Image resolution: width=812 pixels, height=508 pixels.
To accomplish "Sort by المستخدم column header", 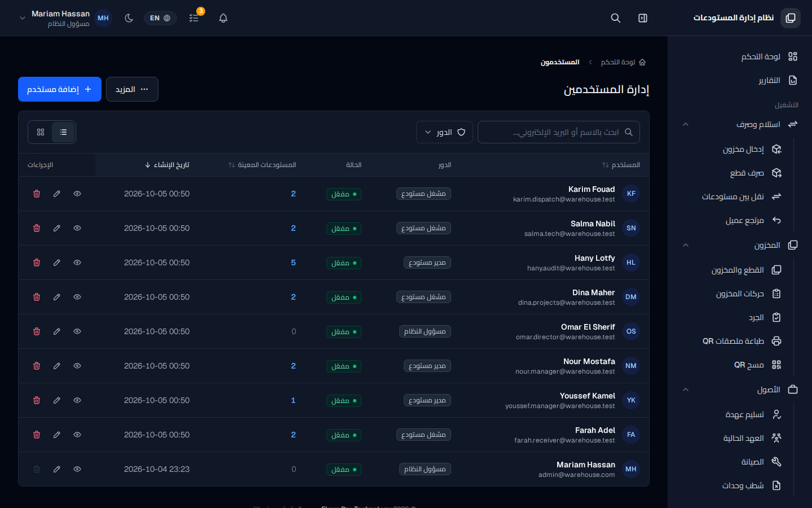I will (x=621, y=165).
